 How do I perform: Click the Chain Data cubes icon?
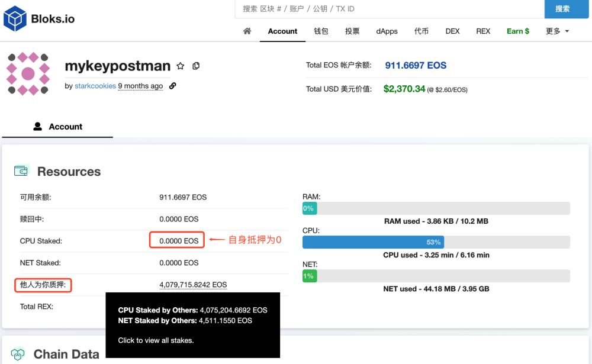pos(18,354)
